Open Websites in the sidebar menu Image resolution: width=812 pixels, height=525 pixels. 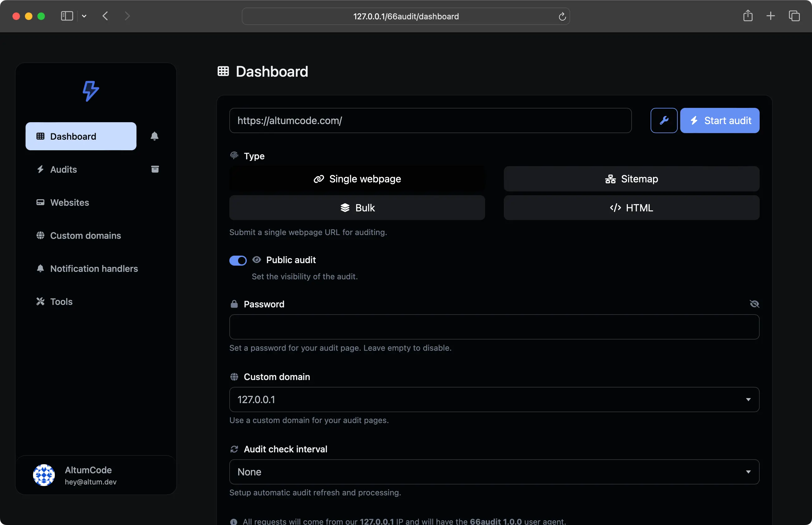(69, 203)
